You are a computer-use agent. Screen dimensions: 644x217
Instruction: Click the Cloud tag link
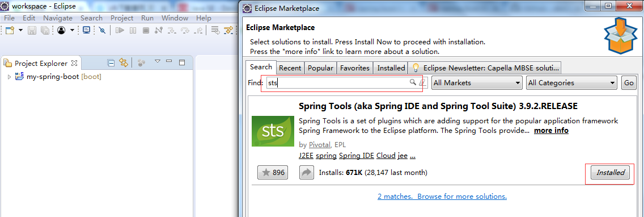(x=385, y=156)
